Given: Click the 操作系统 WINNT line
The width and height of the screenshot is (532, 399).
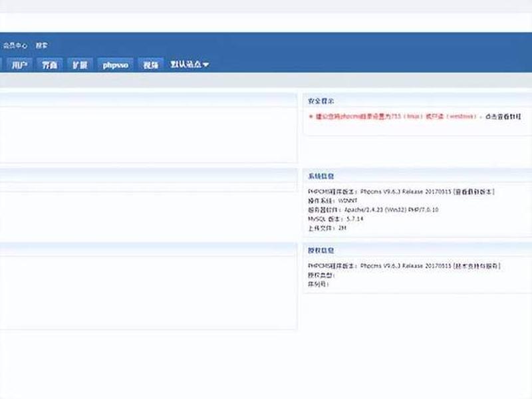Looking at the screenshot, I should (332, 201).
